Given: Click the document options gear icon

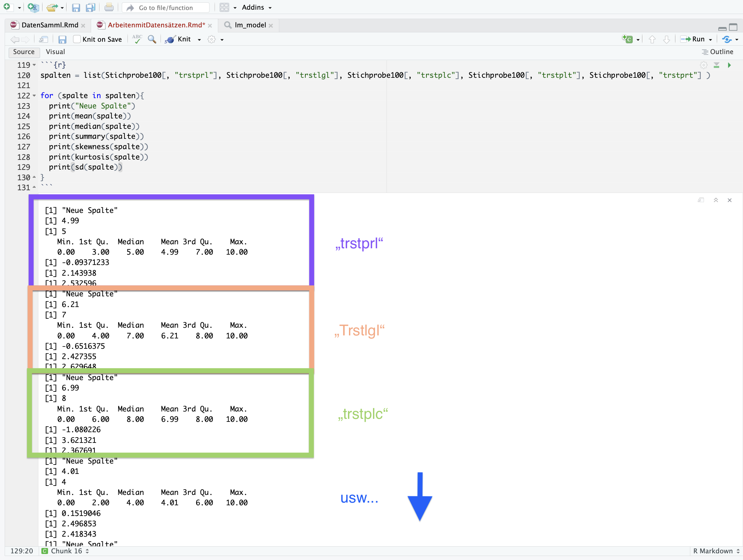Looking at the screenshot, I should point(212,39).
